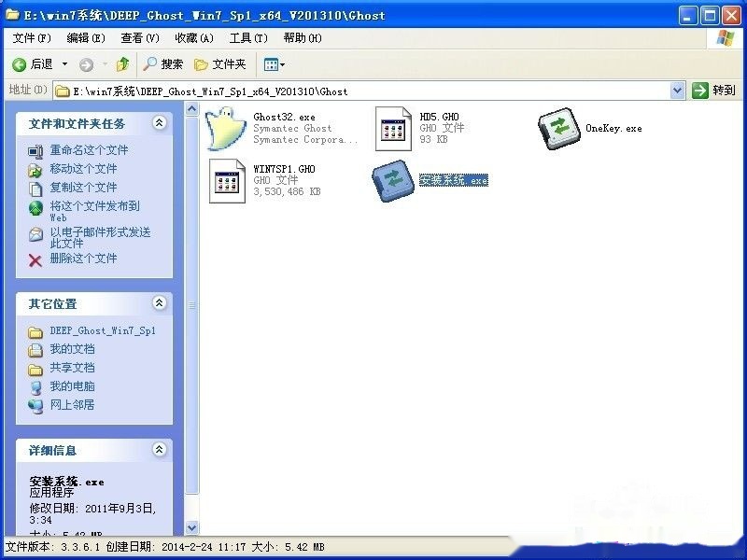This screenshot has width=747, height=560.
Task: Open the Forward history dropdown arrow
Action: click(x=105, y=64)
